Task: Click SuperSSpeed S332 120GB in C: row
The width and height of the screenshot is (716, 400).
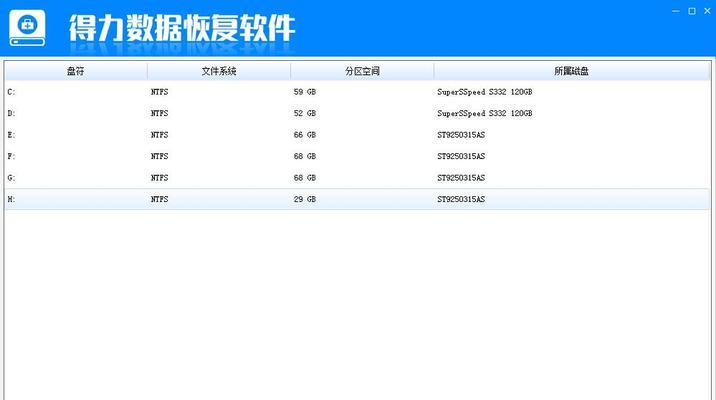Action: click(484, 92)
